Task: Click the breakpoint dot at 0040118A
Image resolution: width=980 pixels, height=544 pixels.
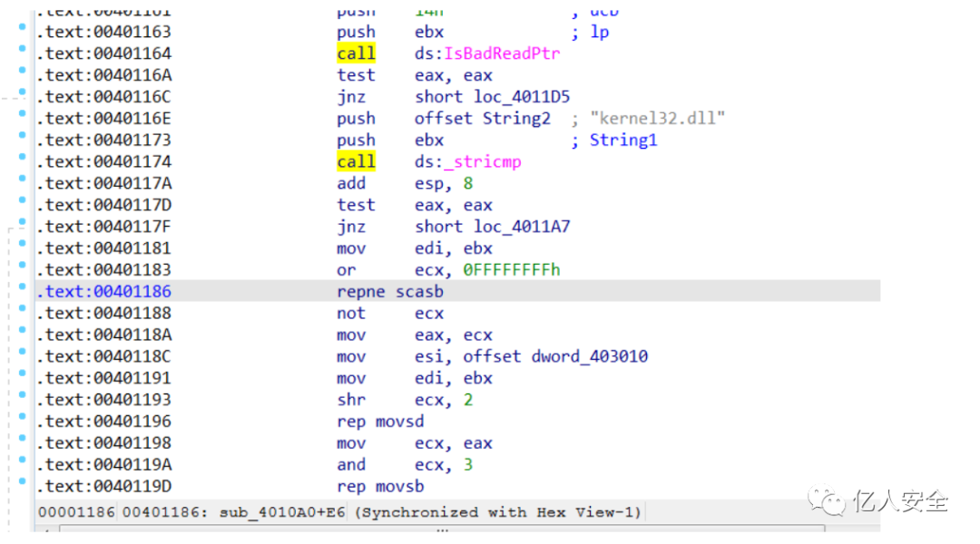Action: (23, 330)
